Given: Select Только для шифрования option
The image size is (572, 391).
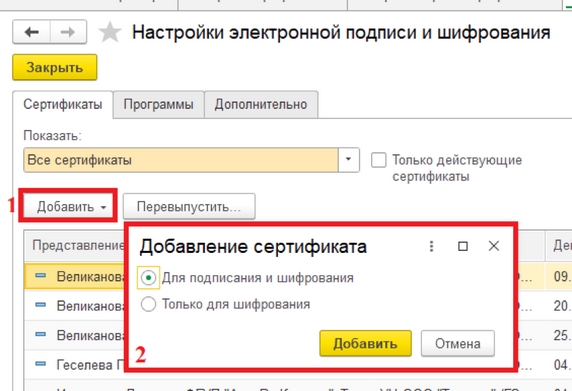Looking at the screenshot, I should pyautogui.click(x=148, y=304).
